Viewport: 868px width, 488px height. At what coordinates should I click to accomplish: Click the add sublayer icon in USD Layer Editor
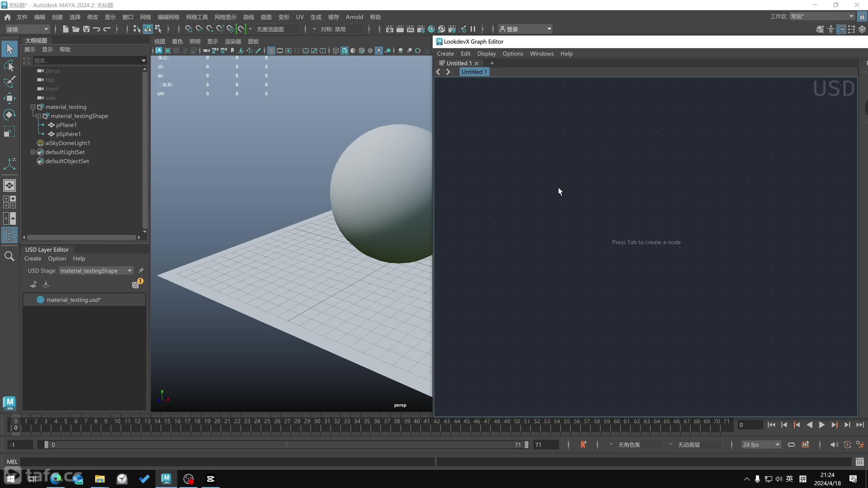33,284
